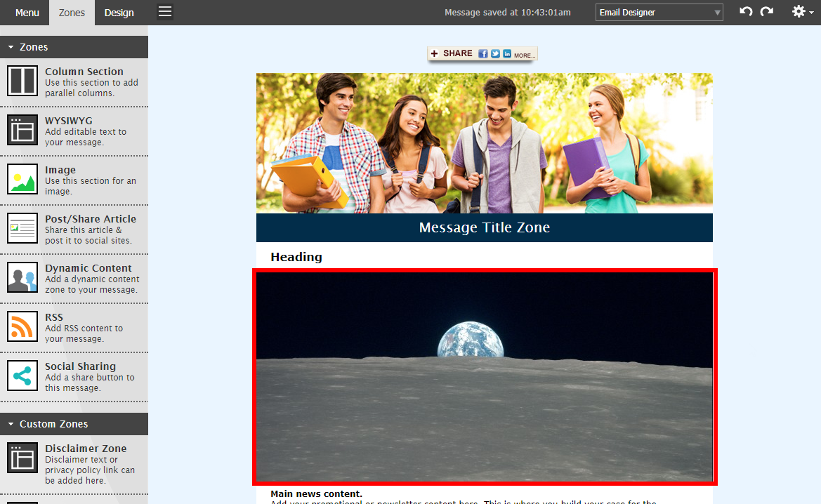Viewport: 821px width, 504px height.
Task: Select the Social Sharing zone icon
Action: [x=22, y=376]
